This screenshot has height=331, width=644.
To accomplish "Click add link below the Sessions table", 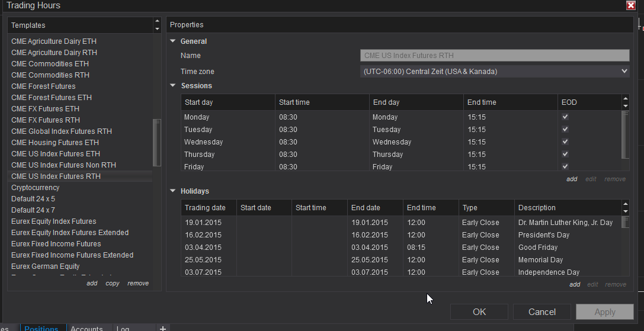I will pyautogui.click(x=571, y=179).
